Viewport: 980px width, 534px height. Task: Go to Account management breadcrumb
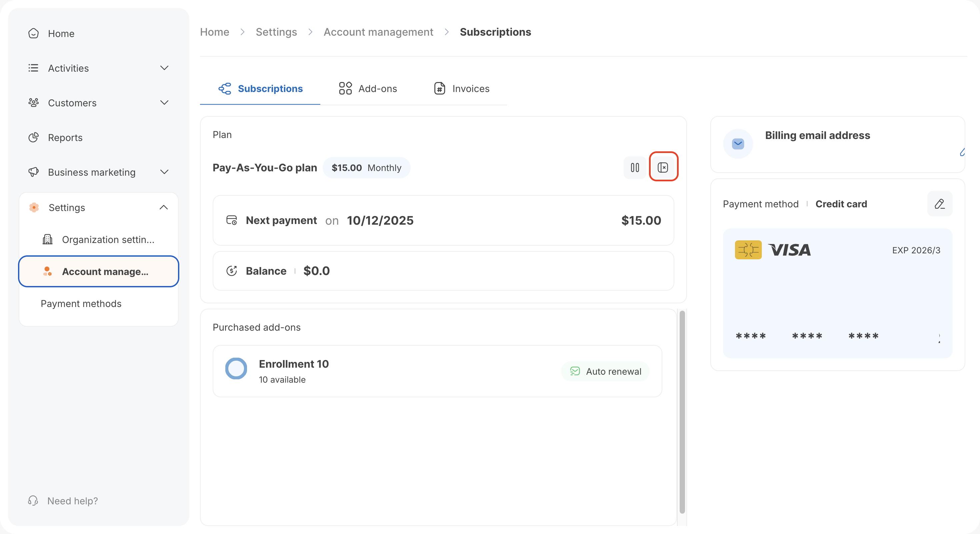pyautogui.click(x=378, y=32)
